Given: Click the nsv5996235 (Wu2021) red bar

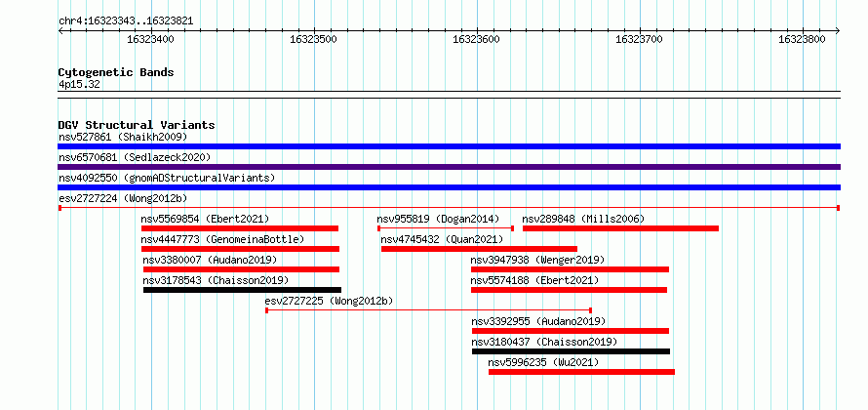Looking at the screenshot, I should coord(582,372).
